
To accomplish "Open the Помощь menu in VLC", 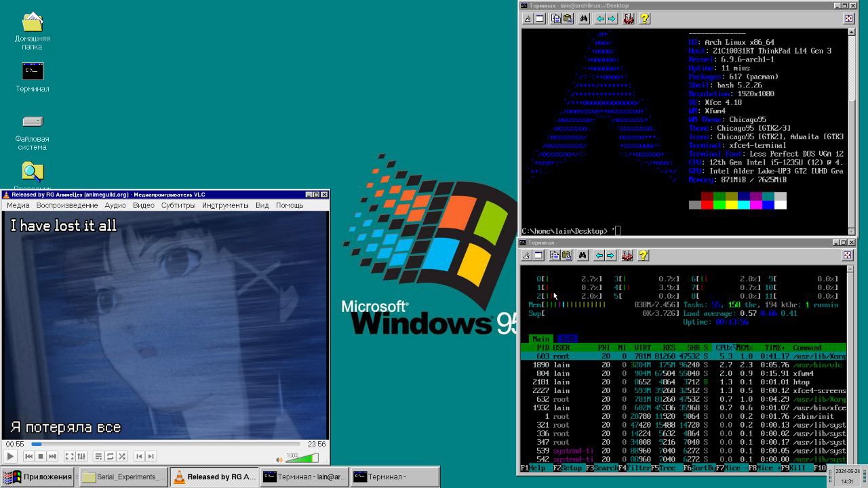I will (290, 205).
